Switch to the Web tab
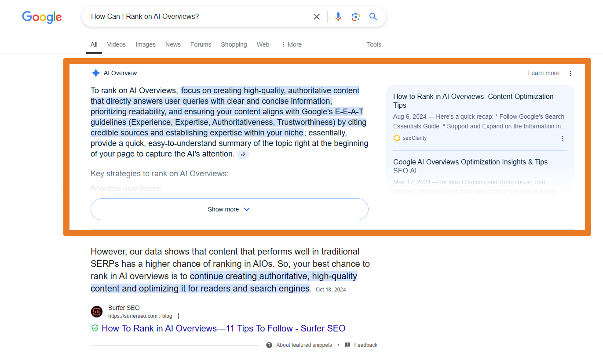The image size is (603, 364). tap(263, 44)
